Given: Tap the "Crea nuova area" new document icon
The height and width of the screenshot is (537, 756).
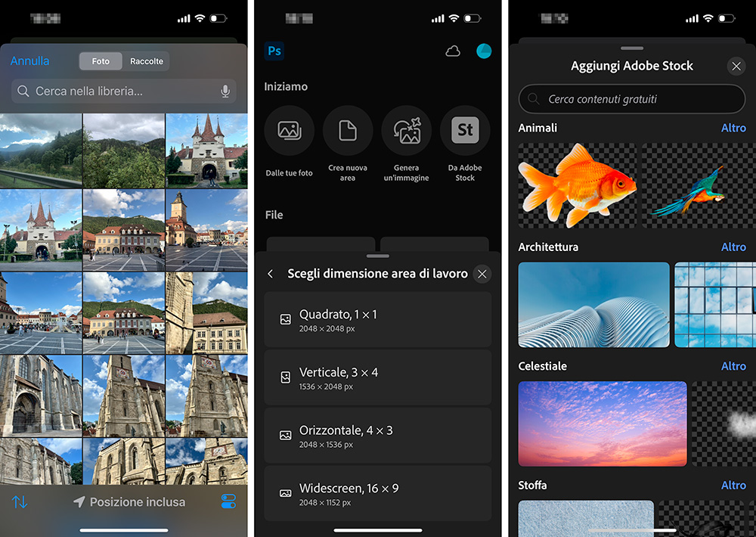Looking at the screenshot, I should point(348,130).
